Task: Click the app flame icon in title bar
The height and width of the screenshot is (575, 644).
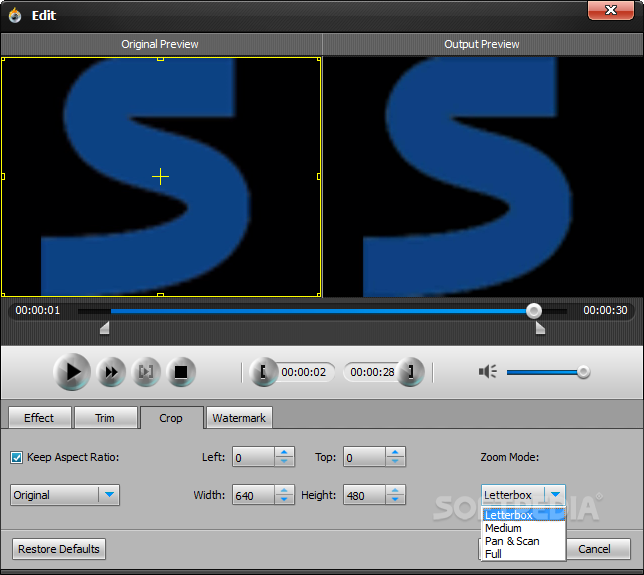Action: [x=15, y=15]
